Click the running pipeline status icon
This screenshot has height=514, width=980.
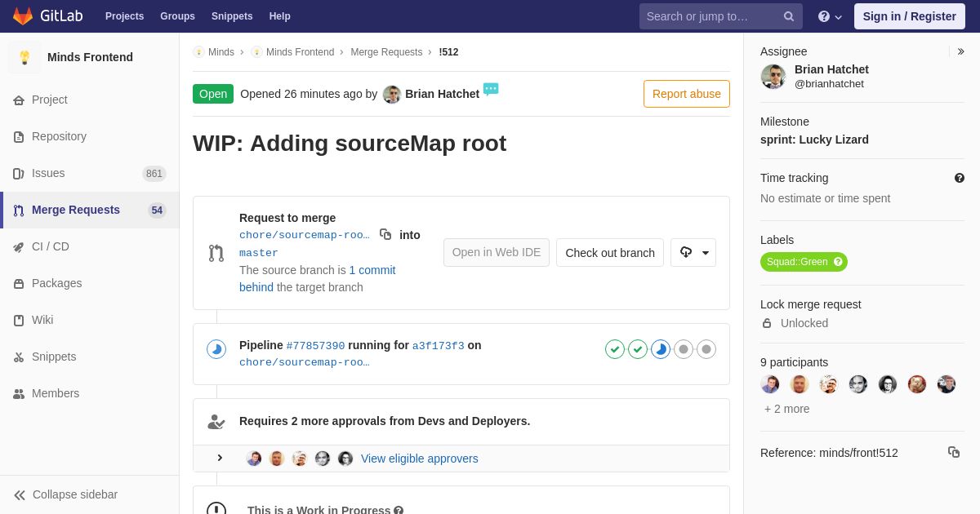point(216,349)
